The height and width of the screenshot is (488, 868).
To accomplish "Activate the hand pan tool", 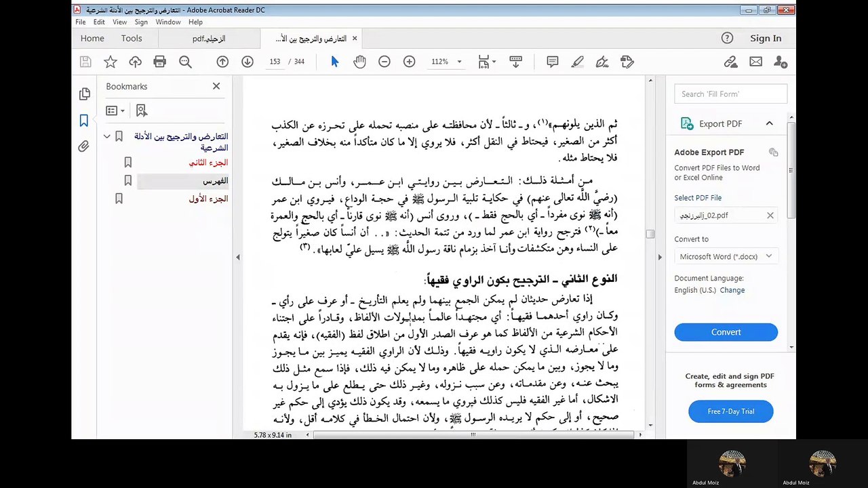I will (359, 62).
